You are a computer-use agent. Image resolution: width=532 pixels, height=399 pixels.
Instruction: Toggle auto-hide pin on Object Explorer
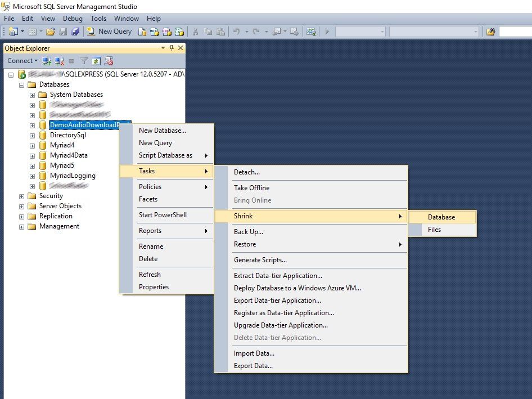click(172, 48)
